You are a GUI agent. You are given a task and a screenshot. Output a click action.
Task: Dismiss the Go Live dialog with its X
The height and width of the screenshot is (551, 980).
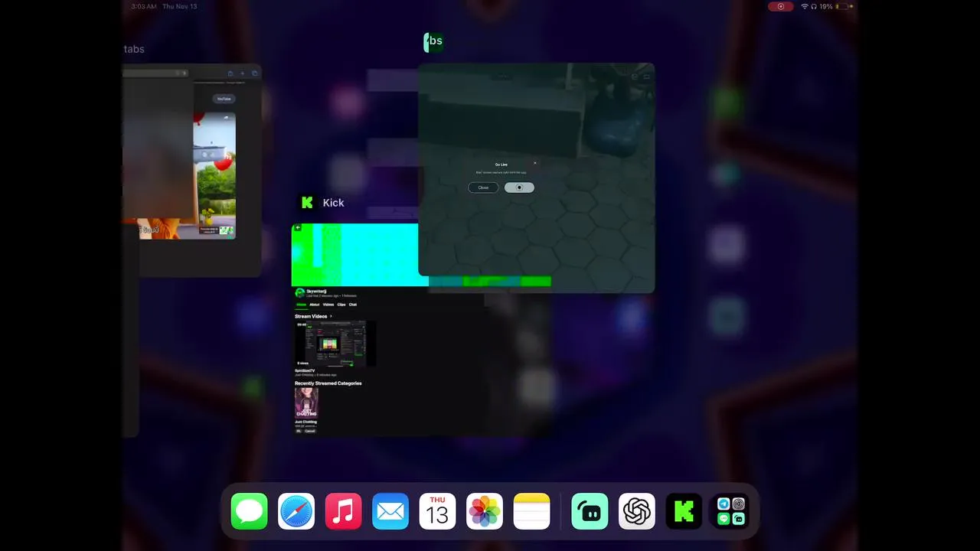coord(534,162)
